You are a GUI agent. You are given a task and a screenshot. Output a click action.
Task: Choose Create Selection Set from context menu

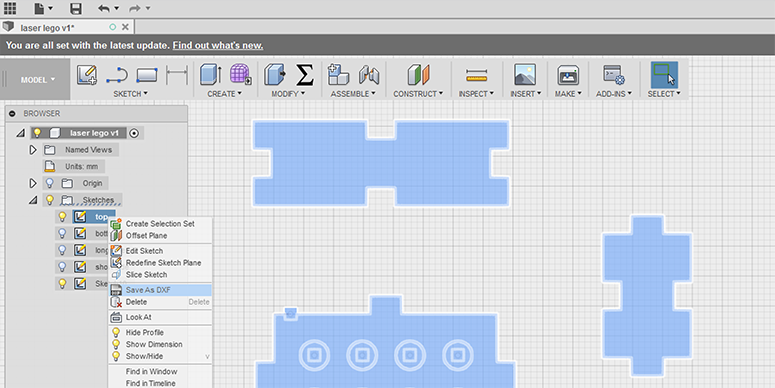[160, 224]
